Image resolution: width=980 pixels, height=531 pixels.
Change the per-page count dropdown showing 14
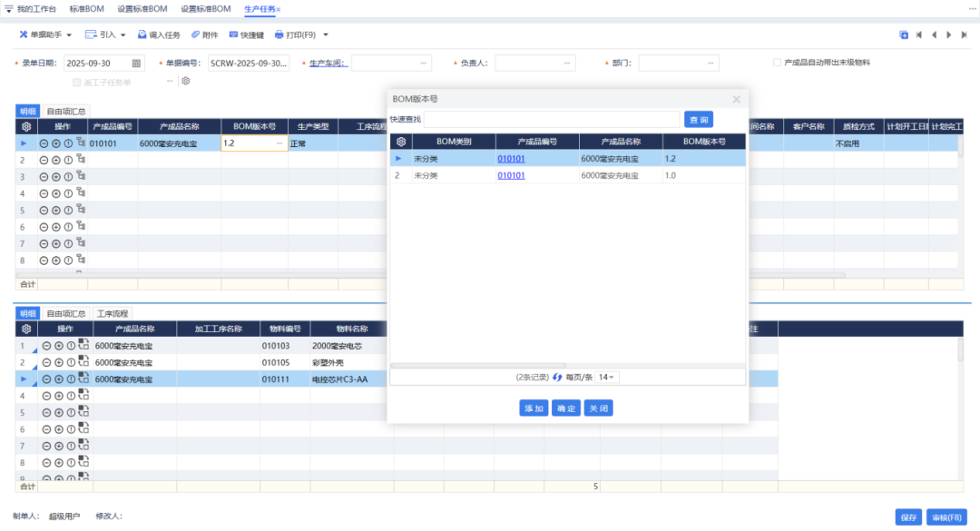pyautogui.click(x=607, y=377)
